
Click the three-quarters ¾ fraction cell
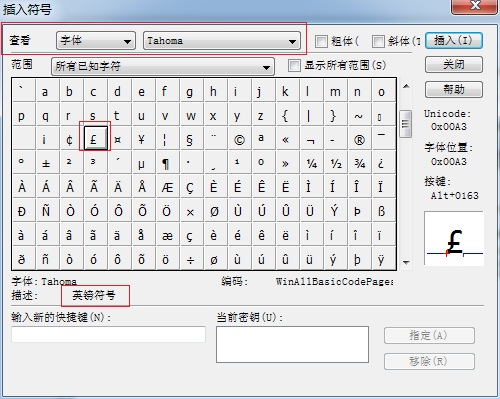click(359, 162)
